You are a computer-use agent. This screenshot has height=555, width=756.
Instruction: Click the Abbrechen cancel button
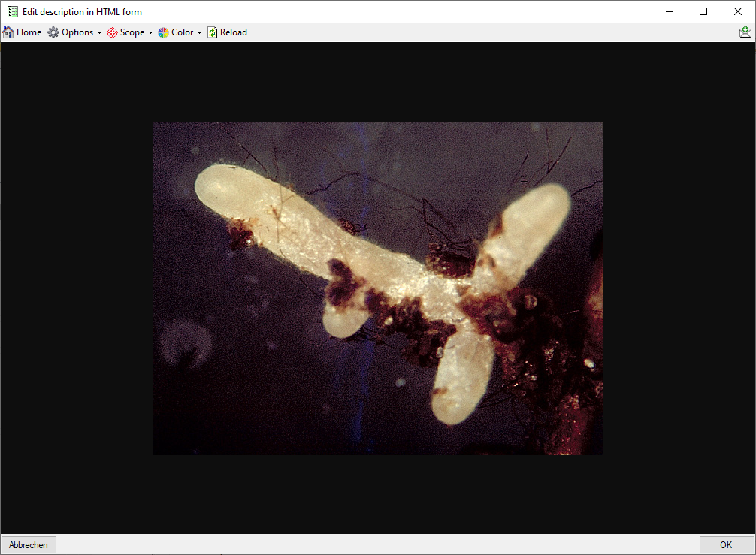(29, 545)
